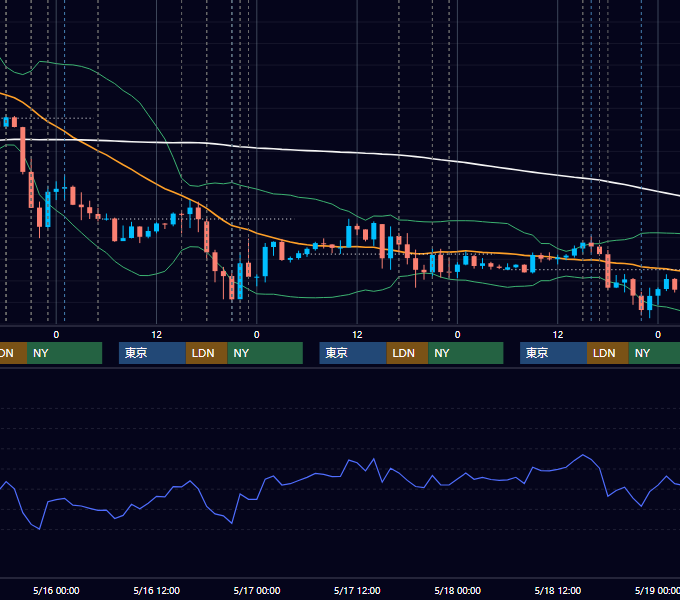Click the 5/16 00:00 date label
The image size is (680, 600).
point(56,590)
